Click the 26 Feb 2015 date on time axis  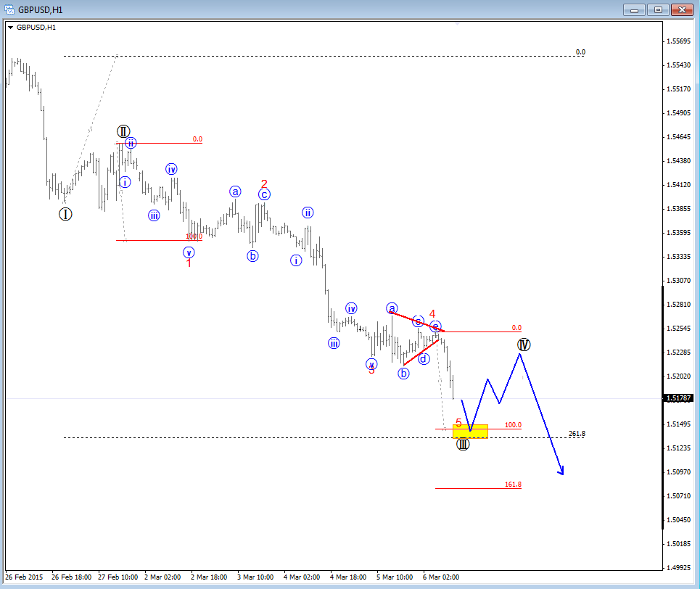(25, 577)
